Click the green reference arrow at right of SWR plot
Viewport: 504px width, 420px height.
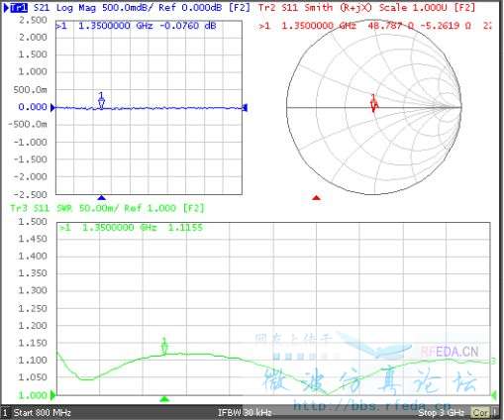494,394
